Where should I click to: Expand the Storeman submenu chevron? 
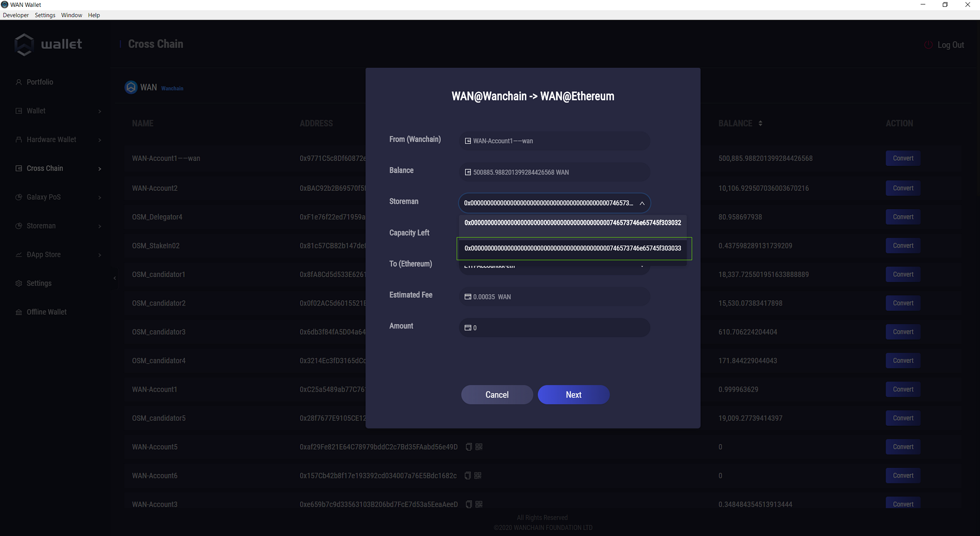tap(100, 226)
